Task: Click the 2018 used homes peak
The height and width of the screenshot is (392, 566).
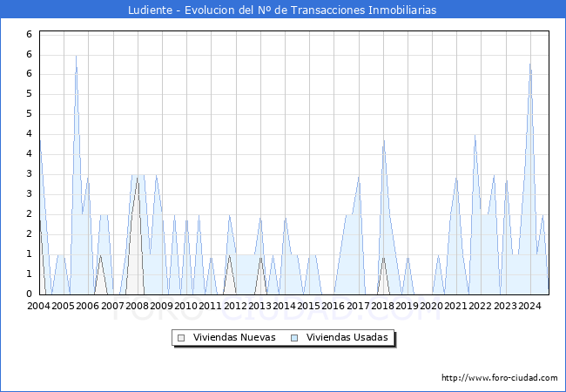Action: 384,140
